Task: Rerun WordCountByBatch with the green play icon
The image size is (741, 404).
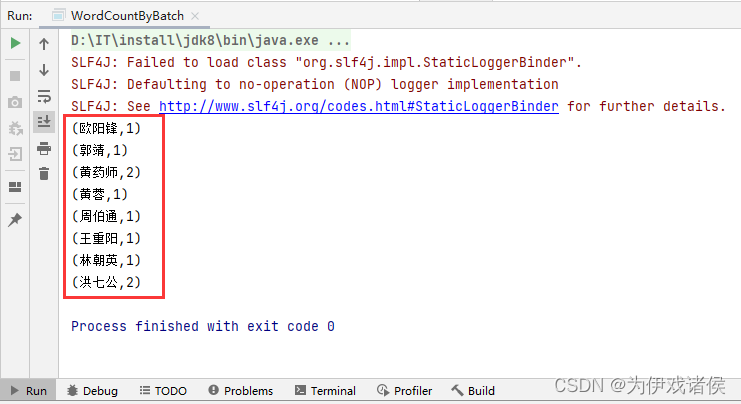Action: [15, 43]
